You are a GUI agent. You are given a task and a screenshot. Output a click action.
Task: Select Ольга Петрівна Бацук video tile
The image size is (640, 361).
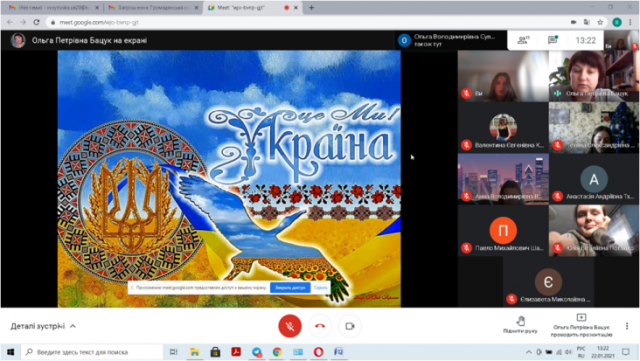pyautogui.click(x=593, y=76)
